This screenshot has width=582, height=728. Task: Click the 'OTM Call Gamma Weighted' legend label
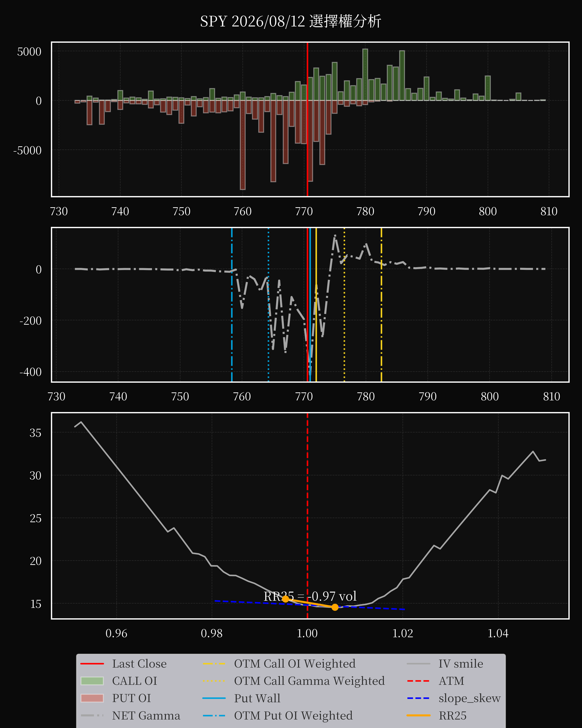pos(309,681)
